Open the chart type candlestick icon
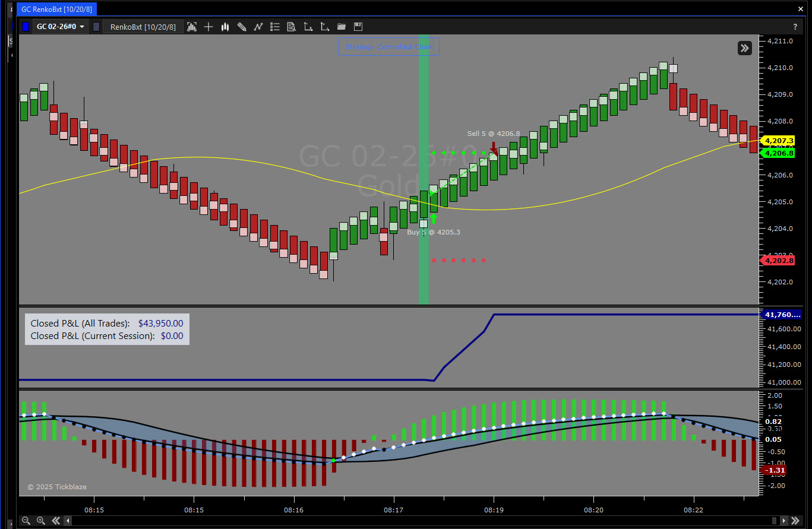 click(x=225, y=27)
